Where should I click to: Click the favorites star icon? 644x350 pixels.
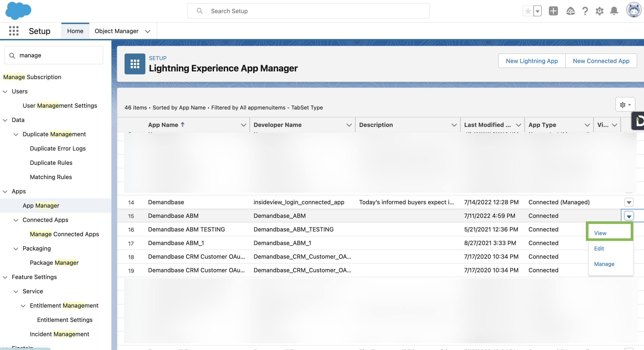(528, 11)
